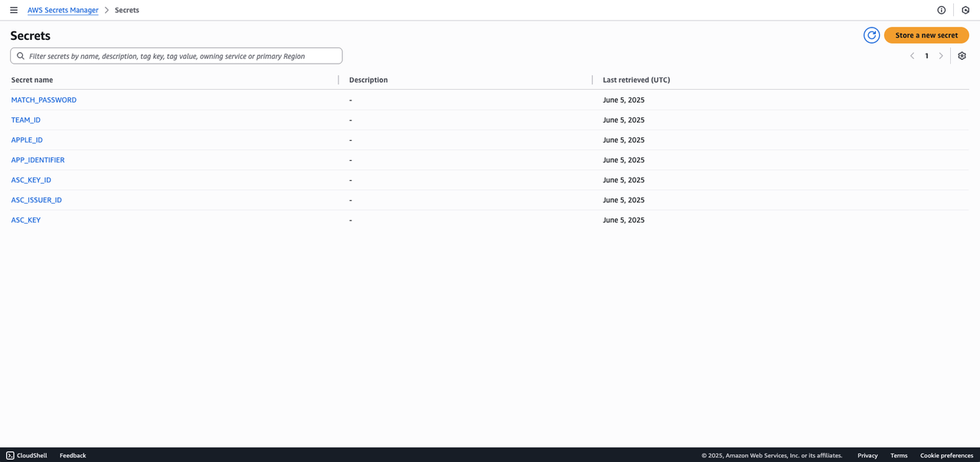Open table preferences gear icon
The width and height of the screenshot is (980, 462).
click(x=962, y=56)
